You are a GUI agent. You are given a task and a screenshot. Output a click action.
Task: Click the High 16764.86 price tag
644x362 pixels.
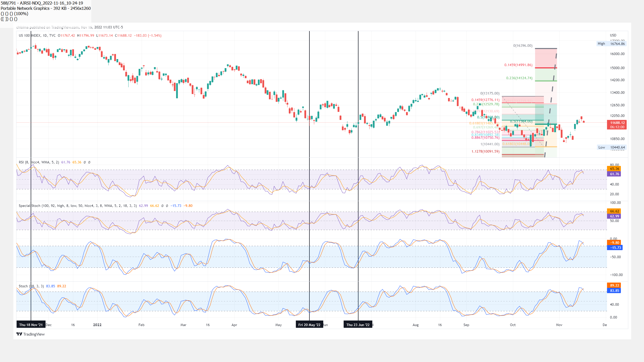click(612, 44)
